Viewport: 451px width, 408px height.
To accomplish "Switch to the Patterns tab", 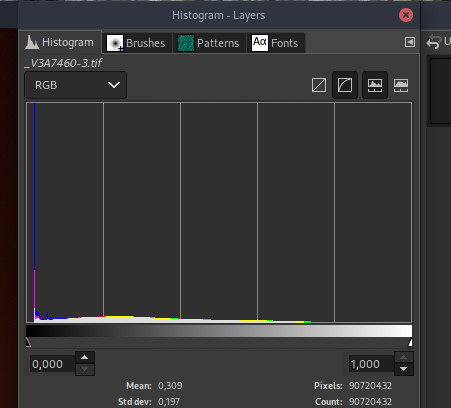I will 209,43.
